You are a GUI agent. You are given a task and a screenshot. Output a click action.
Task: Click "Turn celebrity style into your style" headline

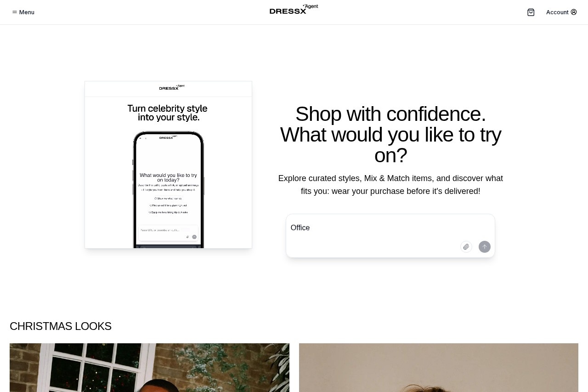(168, 113)
